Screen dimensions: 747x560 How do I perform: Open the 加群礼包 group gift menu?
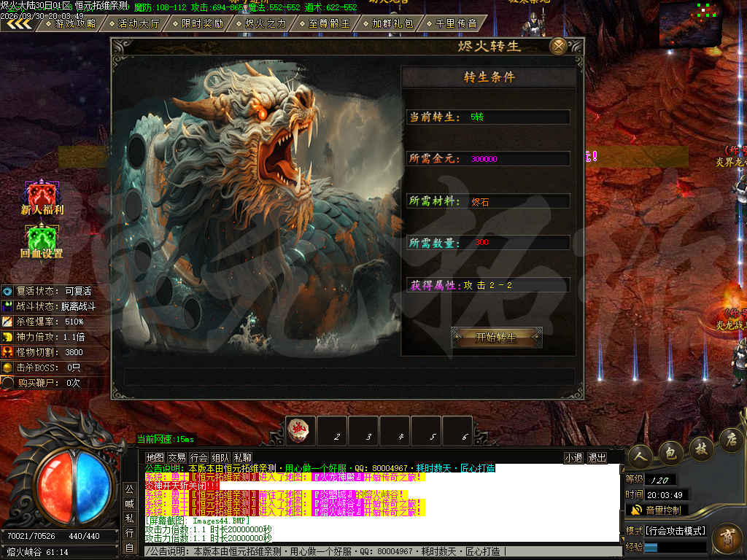tap(390, 23)
